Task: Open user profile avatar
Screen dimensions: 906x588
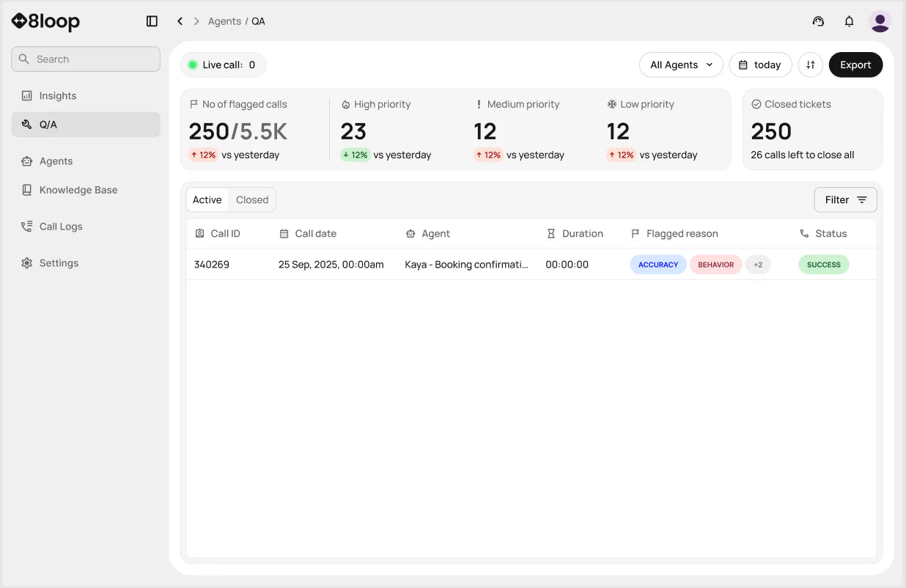Action: pyautogui.click(x=880, y=21)
